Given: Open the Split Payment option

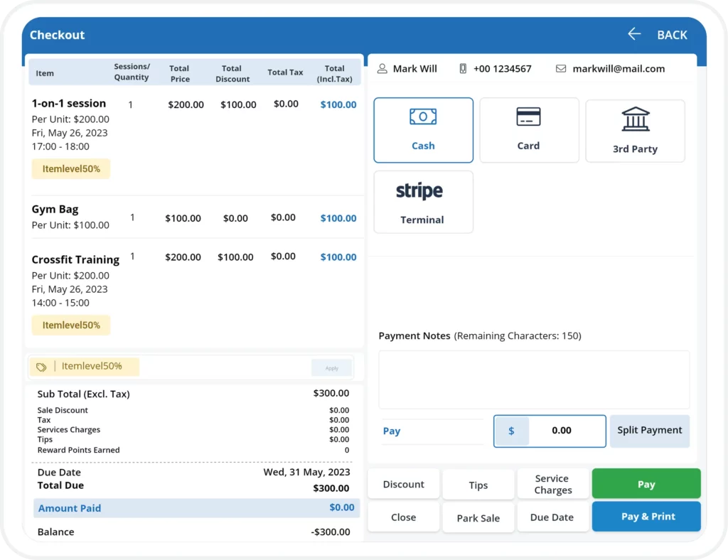Looking at the screenshot, I should tap(649, 431).
